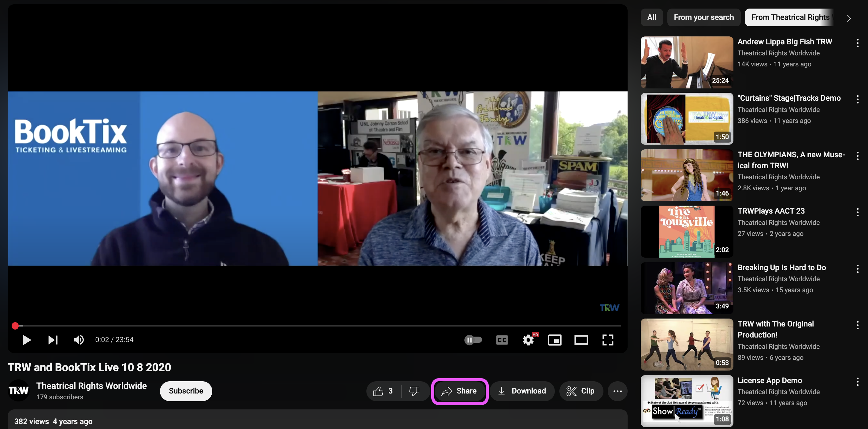The height and width of the screenshot is (429, 868).
Task: Open the TRW channel avatar
Action: coord(19,390)
